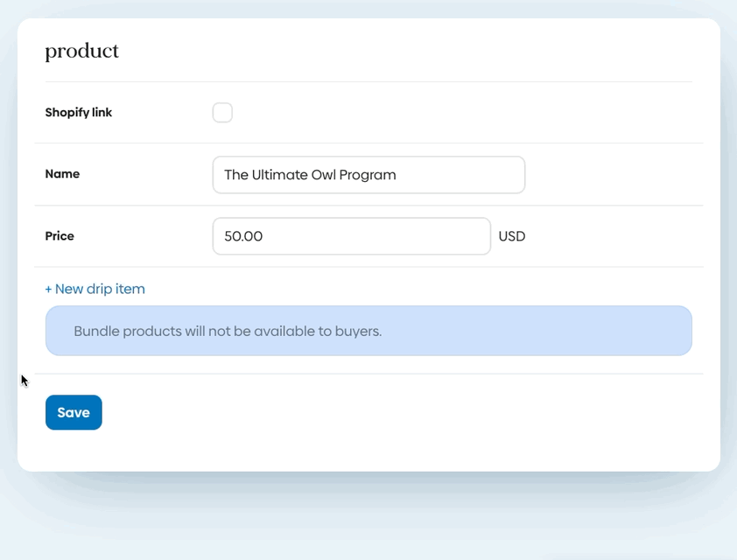
Task: Click the word "Program" in the Name field
Action: click(x=367, y=175)
